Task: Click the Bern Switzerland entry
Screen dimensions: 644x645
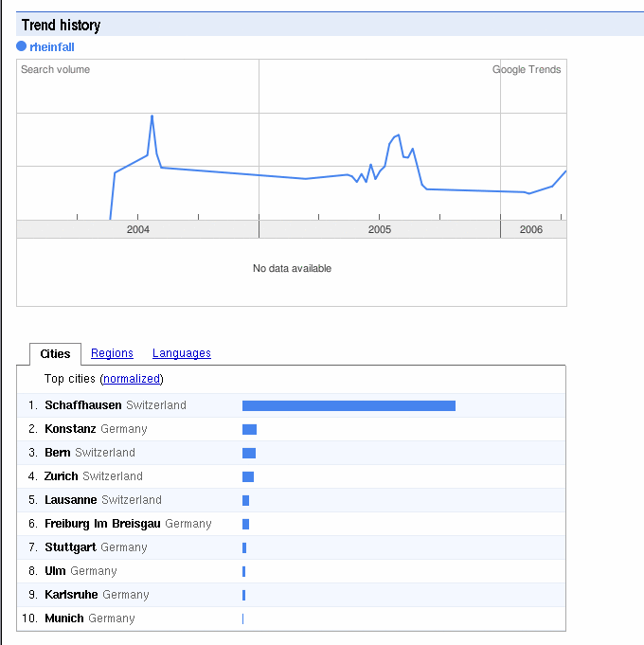Action: pyautogui.click(x=89, y=453)
